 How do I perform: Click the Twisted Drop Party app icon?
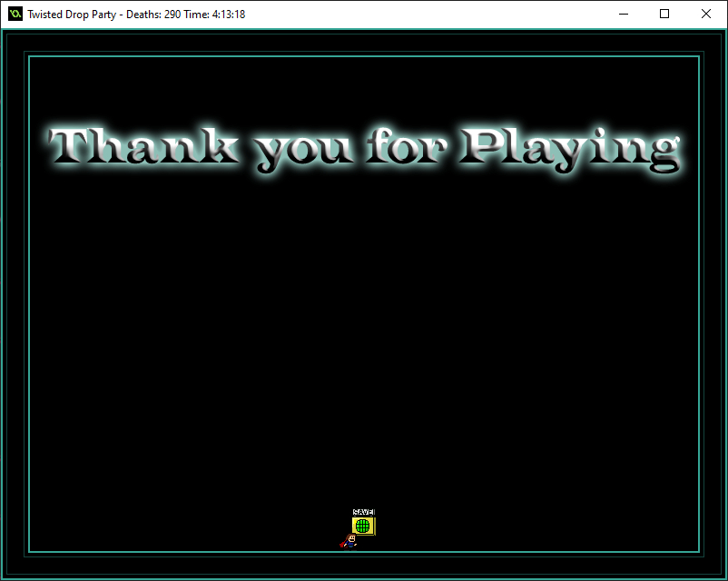click(x=15, y=15)
